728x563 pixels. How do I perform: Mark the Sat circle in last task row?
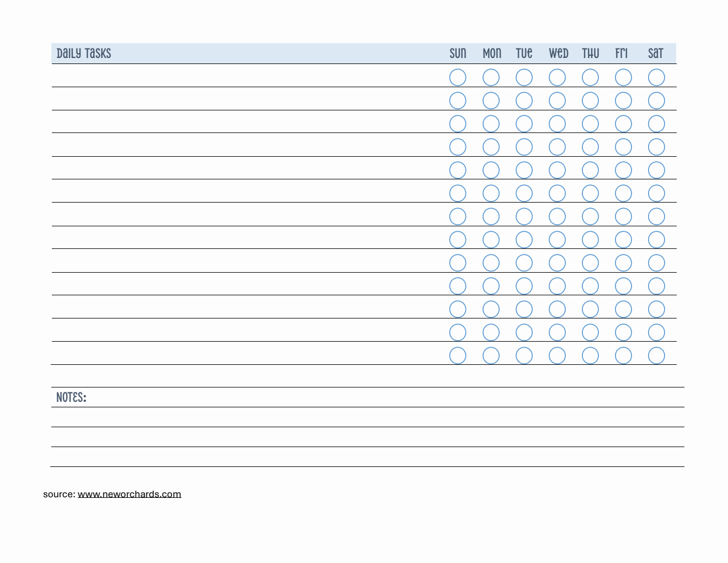[656, 355]
